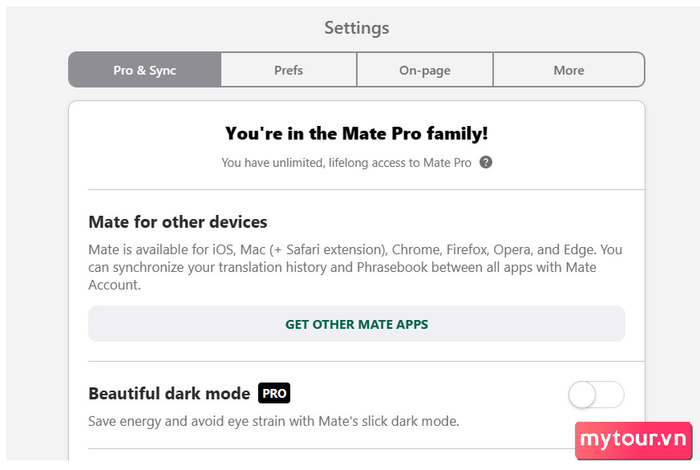
Task: Click the mytour.vn watermark logo
Action: coord(633,440)
